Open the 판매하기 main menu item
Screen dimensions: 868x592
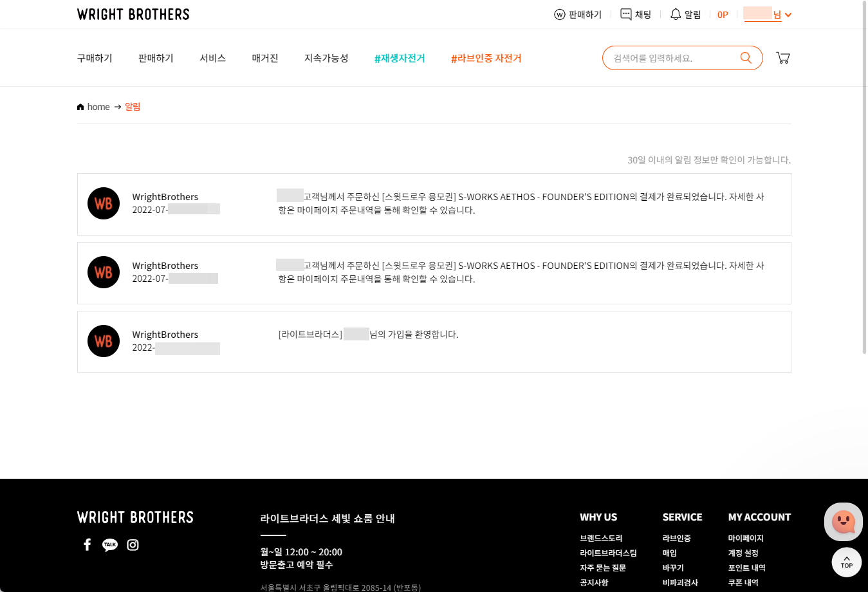pyautogui.click(x=156, y=58)
